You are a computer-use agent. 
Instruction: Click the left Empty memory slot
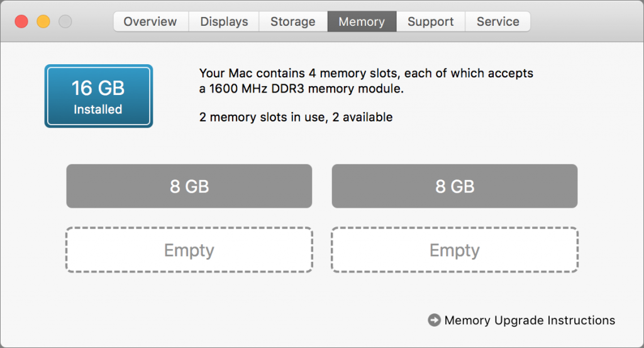click(x=189, y=250)
